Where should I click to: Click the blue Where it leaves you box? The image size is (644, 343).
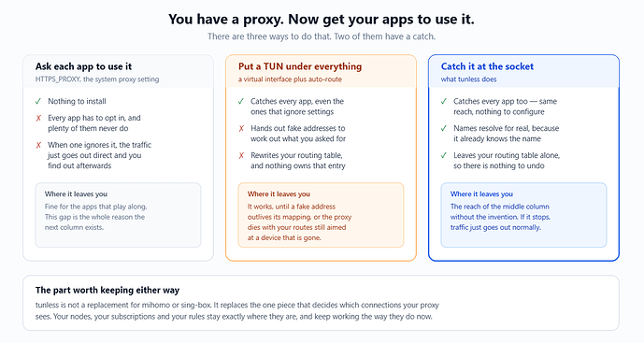(523, 215)
